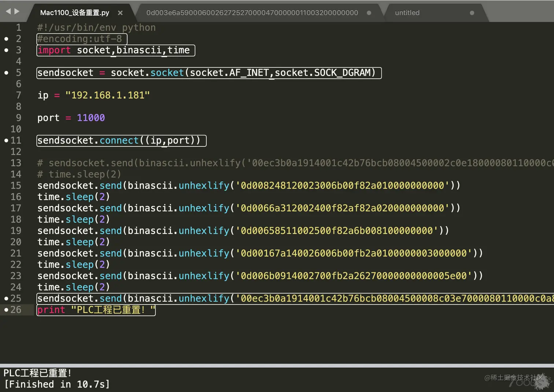The width and height of the screenshot is (554, 392).
Task: Place cursor in the IP address string
Action: click(x=107, y=95)
